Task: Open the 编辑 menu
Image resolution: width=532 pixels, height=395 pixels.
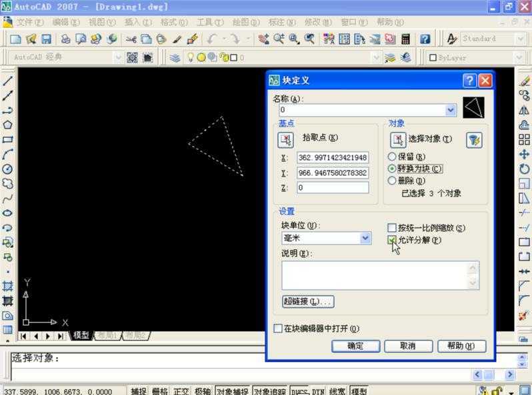Action: point(66,23)
